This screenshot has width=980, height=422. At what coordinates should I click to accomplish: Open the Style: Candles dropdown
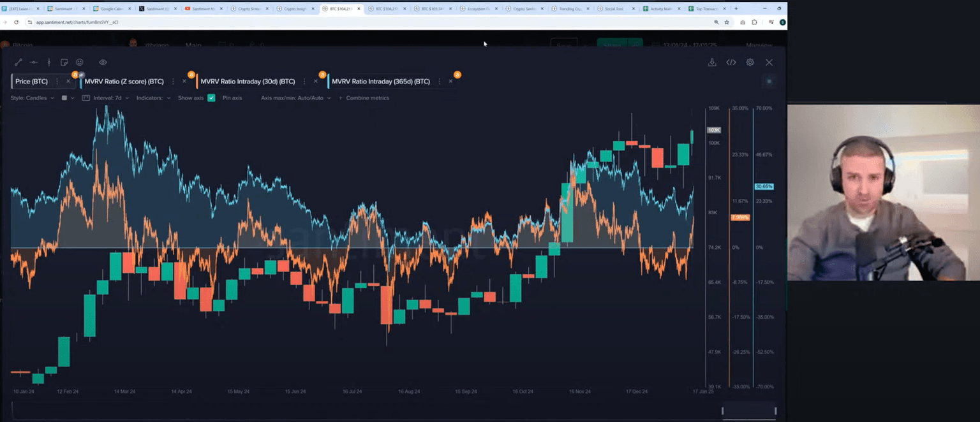tap(32, 98)
